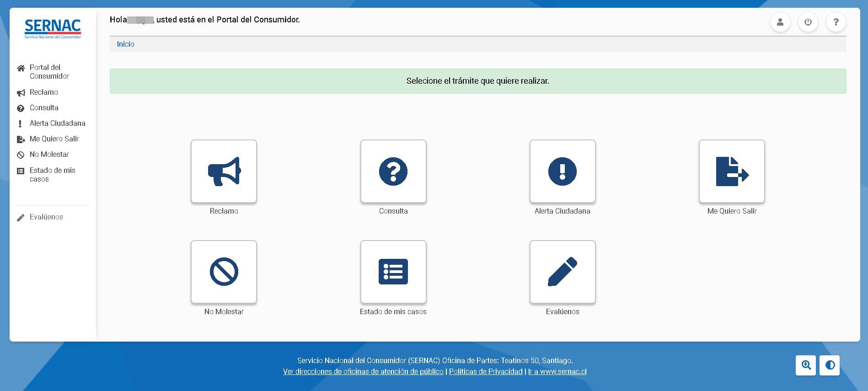
Task: Select No Molestar in the sidebar
Action: [43, 155]
